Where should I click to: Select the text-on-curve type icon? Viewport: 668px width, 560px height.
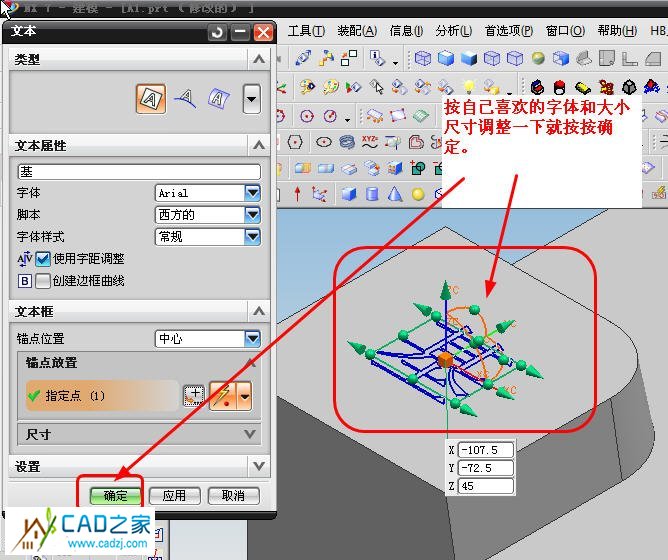[x=185, y=98]
